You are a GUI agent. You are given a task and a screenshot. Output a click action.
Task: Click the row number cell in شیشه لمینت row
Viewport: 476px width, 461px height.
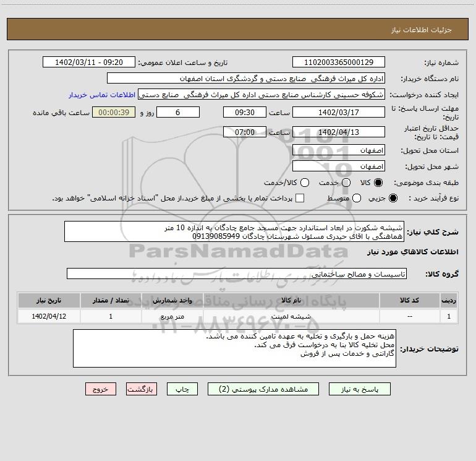pyautogui.click(x=449, y=316)
